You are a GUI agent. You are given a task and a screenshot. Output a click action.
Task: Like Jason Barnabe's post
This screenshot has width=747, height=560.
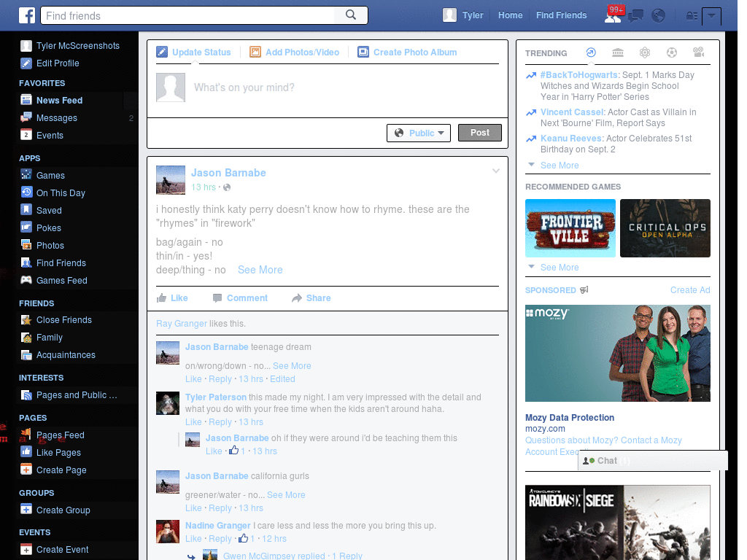coord(172,298)
